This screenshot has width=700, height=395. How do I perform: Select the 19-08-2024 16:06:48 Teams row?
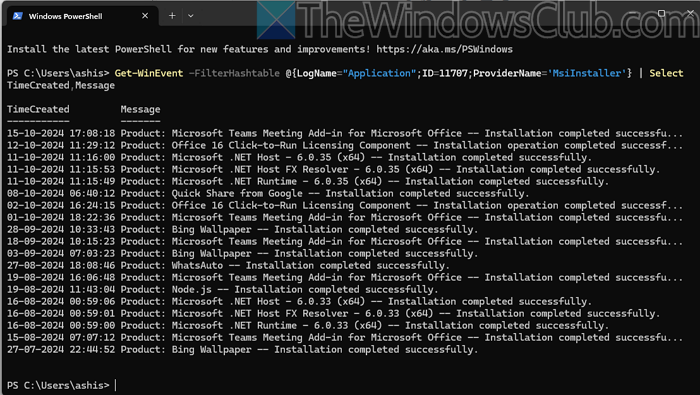(x=345, y=278)
